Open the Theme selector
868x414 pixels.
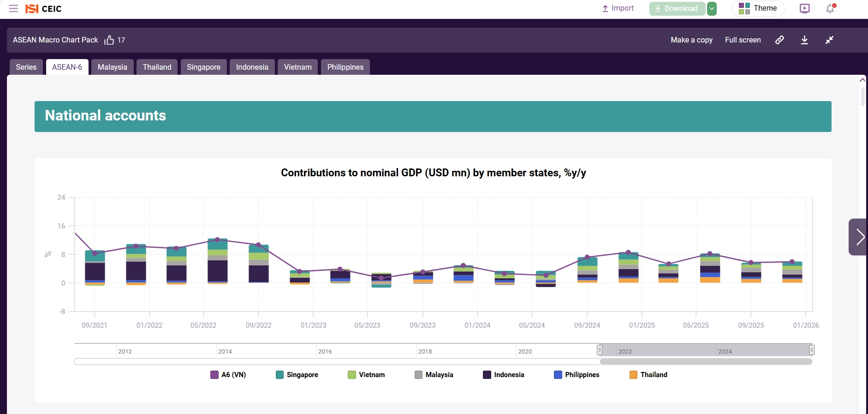(758, 9)
